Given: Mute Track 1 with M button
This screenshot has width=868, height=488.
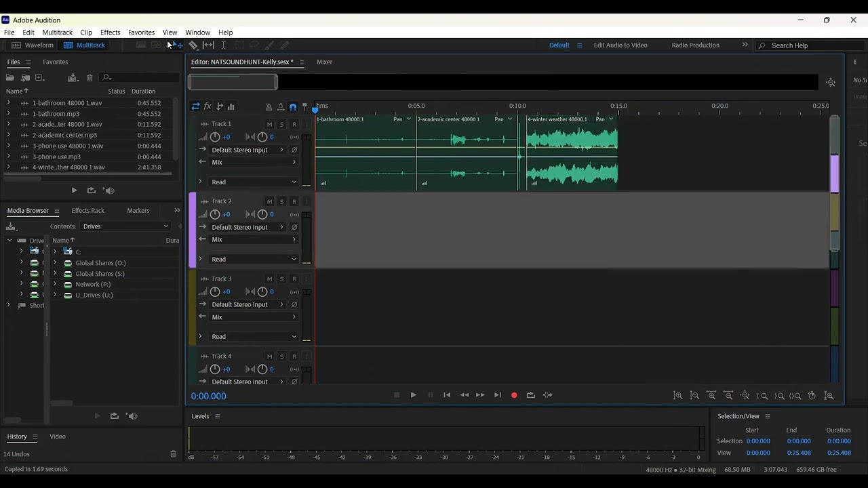Looking at the screenshot, I should pyautogui.click(x=269, y=125).
